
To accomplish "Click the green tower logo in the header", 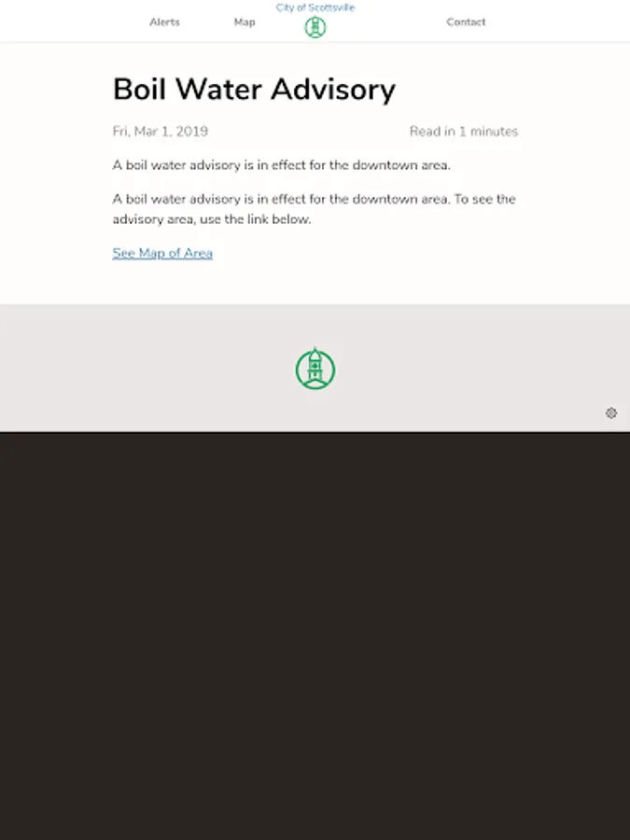I will click(315, 27).
